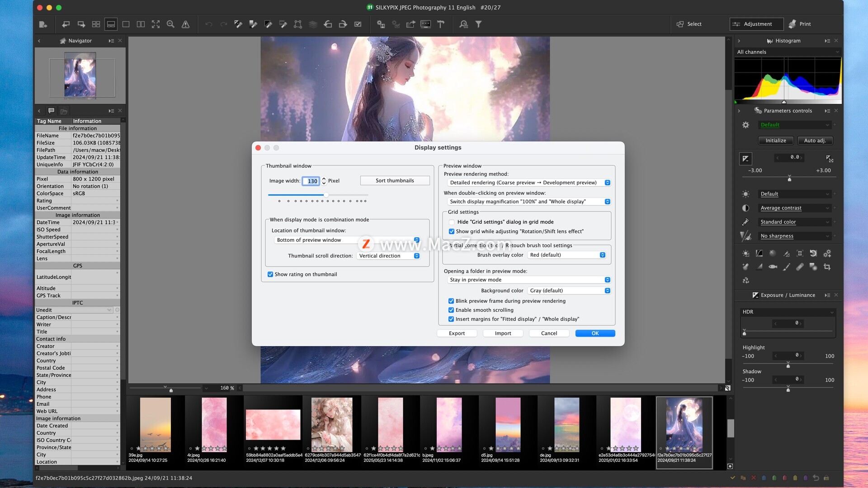This screenshot has width=868, height=488.
Task: Click the rotate left icon in toolbar
Action: point(328,24)
